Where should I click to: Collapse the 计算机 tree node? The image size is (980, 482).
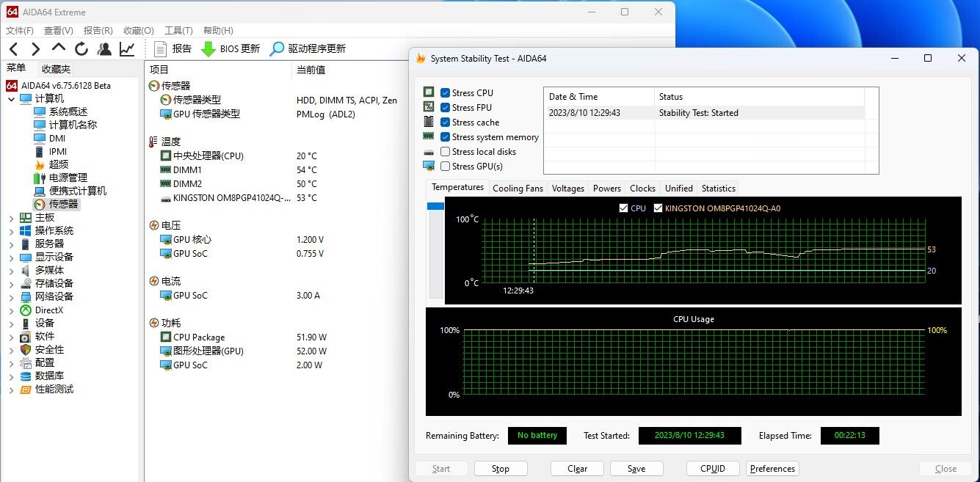coord(11,98)
